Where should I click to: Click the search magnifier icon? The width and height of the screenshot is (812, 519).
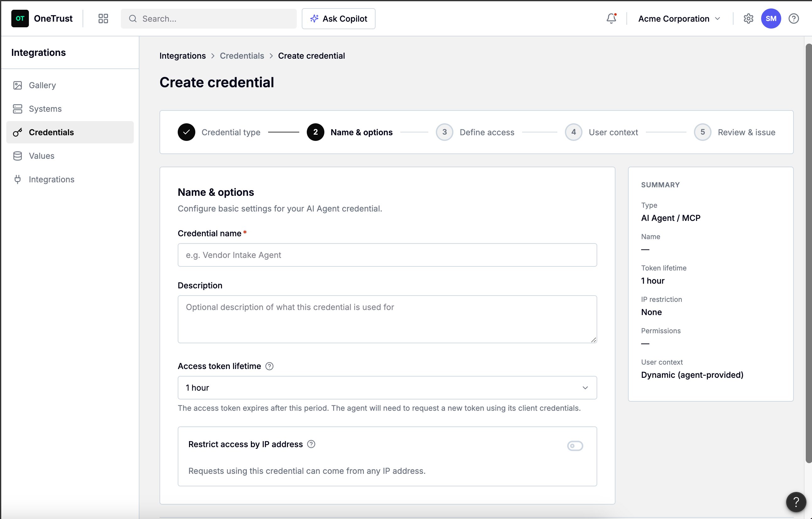tap(133, 19)
